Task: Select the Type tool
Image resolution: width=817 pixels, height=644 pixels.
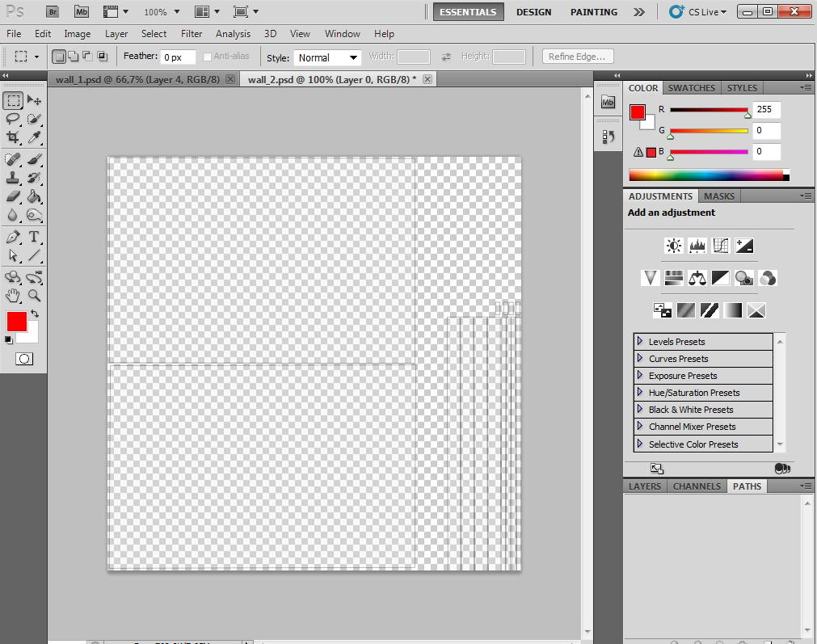Action: point(35,237)
